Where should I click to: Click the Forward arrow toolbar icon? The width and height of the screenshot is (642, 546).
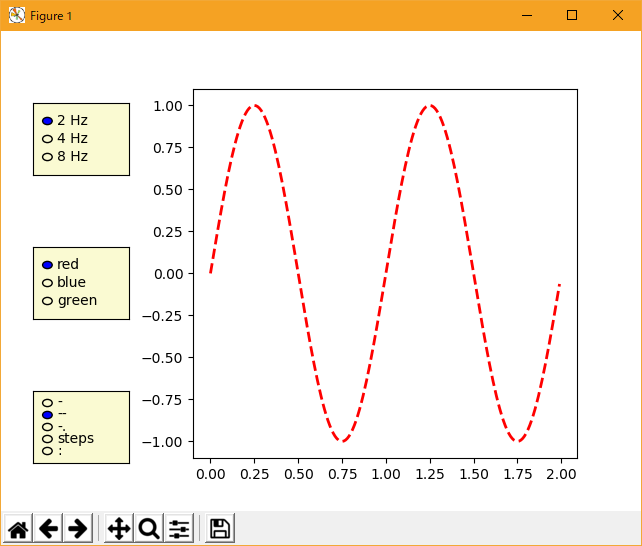coord(77,529)
